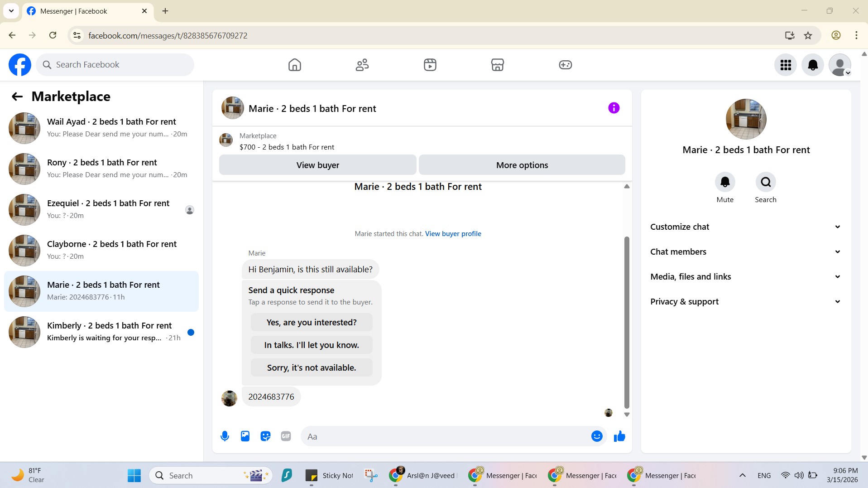
Task: Choose a GIF icon
Action: coord(286,436)
